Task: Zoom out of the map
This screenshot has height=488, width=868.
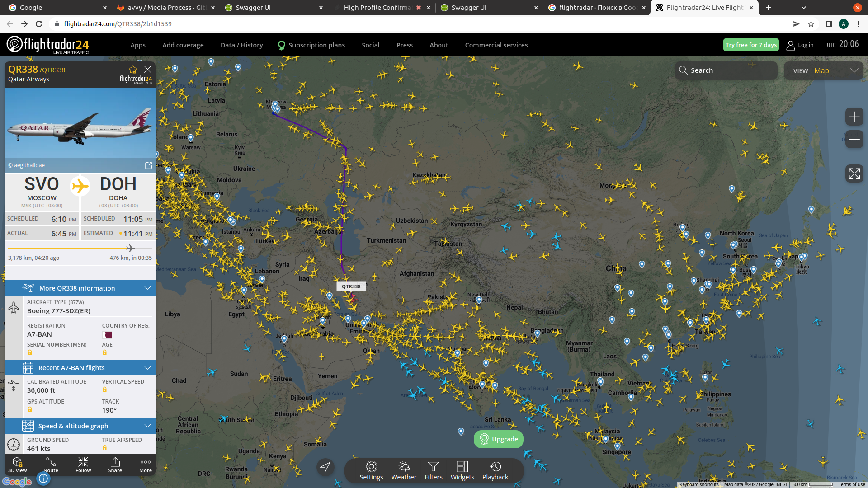Action: point(854,139)
